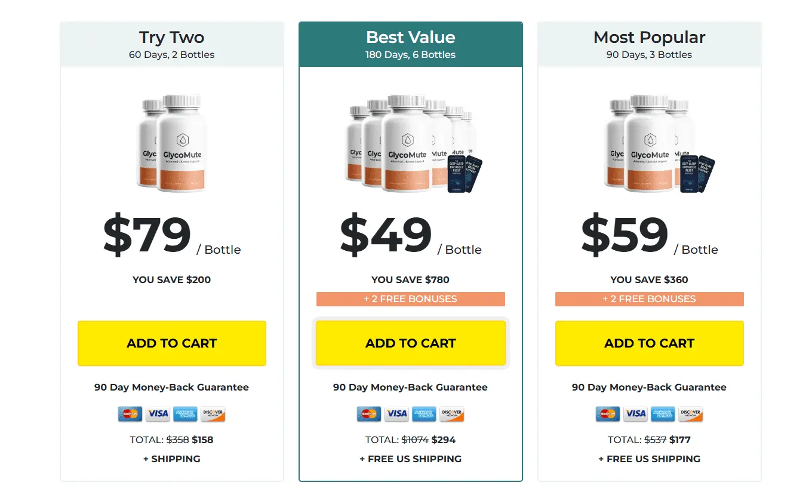The width and height of the screenshot is (812, 504).
Task: Click the American Express icon under Most Popular
Action: click(x=663, y=414)
